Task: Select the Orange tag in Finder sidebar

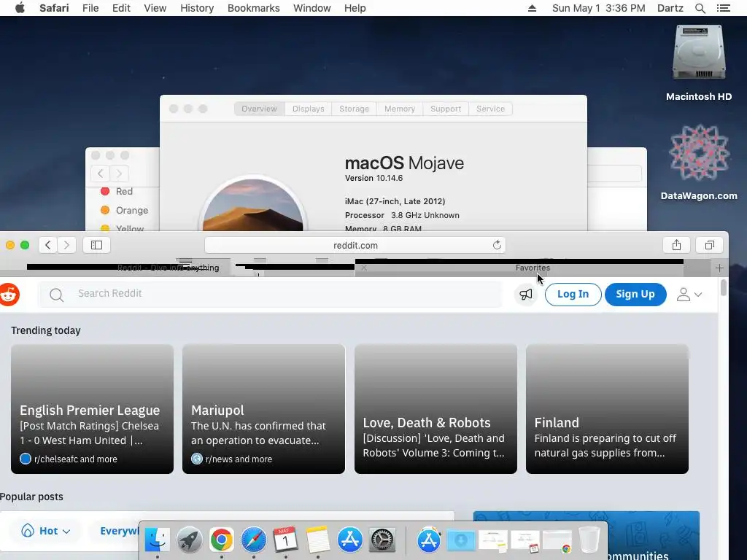Action: [x=125, y=210]
